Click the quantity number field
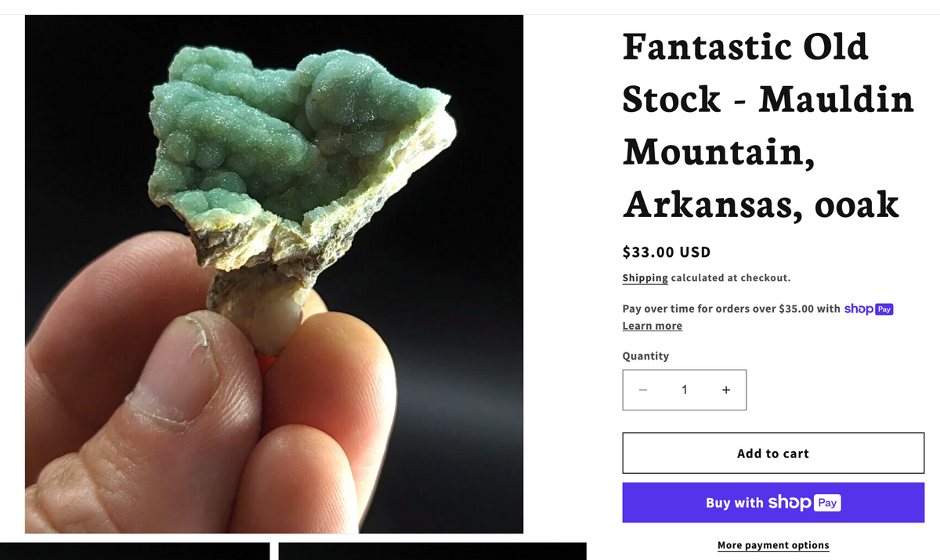The image size is (940, 560). tap(685, 390)
